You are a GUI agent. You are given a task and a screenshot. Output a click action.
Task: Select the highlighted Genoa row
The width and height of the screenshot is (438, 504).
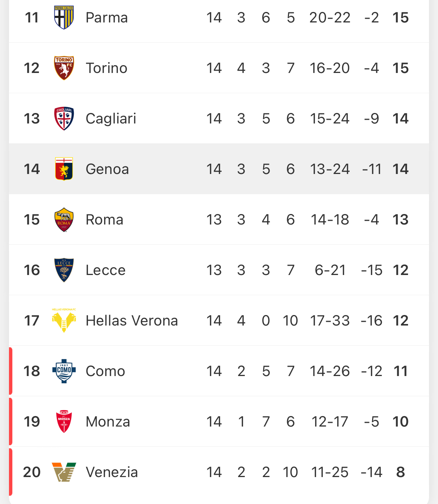219,169
